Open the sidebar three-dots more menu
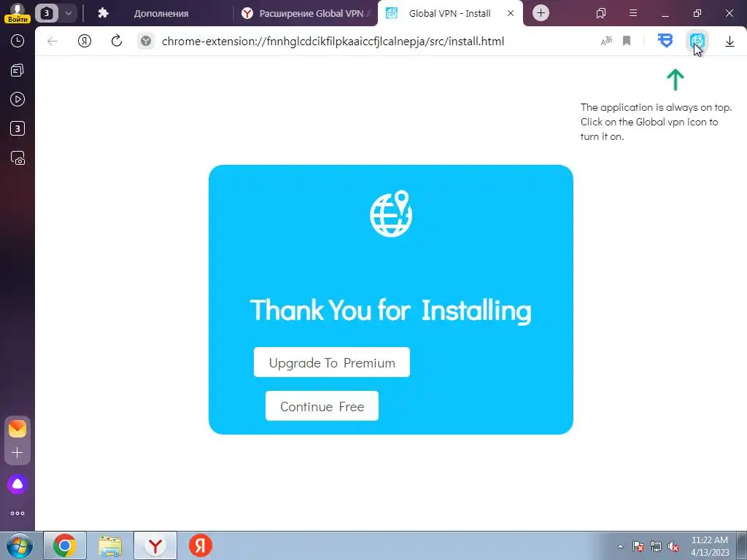Screen dimensions: 747x560 point(18,513)
